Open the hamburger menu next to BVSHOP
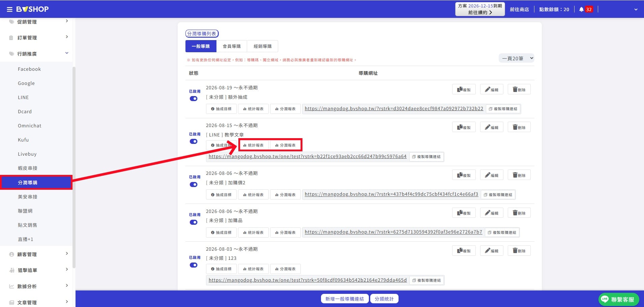 9,9
